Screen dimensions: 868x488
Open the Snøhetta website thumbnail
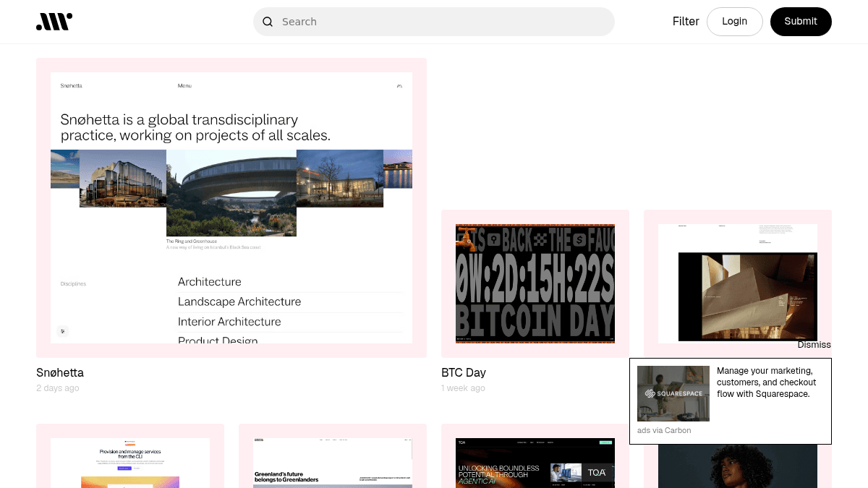click(x=231, y=207)
